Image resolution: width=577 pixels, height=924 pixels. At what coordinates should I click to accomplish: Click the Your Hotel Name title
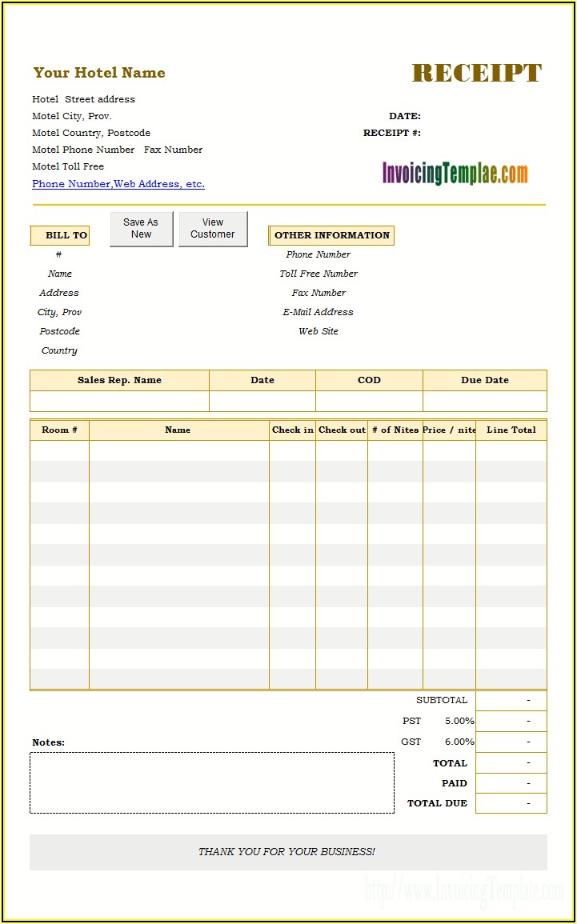click(x=99, y=73)
